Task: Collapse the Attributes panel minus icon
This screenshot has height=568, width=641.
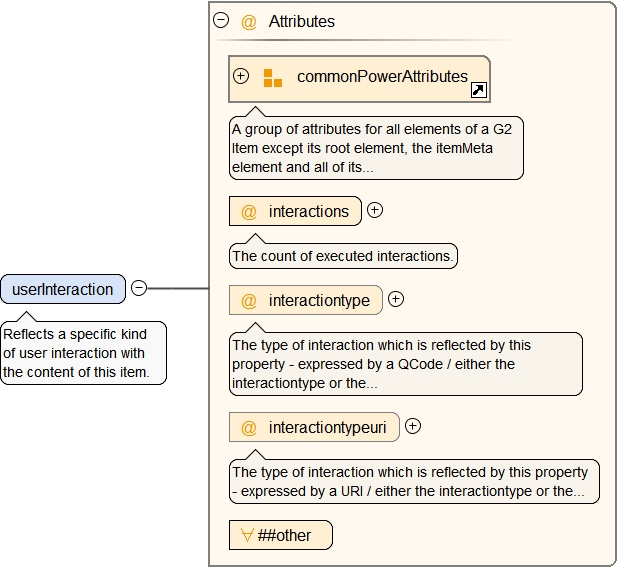Action: (x=221, y=20)
